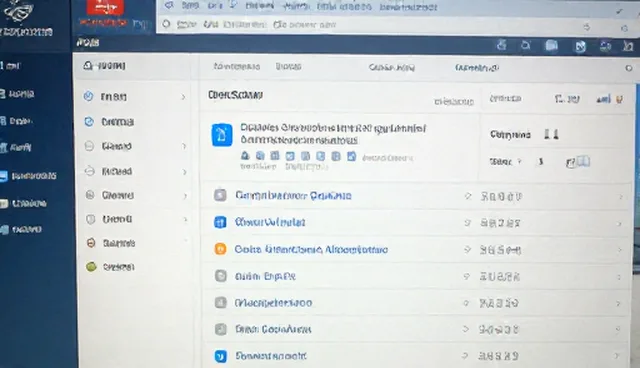Viewport: 640px width, 368px height.
Task: Open the right-edge chevron of orange-icon list row
Action: point(620,250)
